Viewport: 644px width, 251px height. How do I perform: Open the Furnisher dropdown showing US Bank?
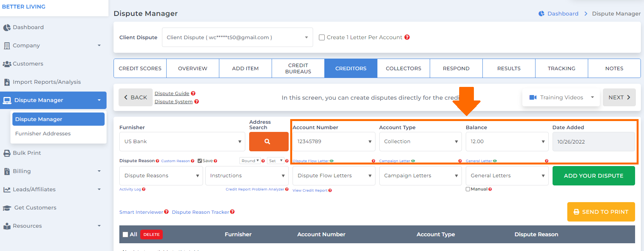click(182, 142)
